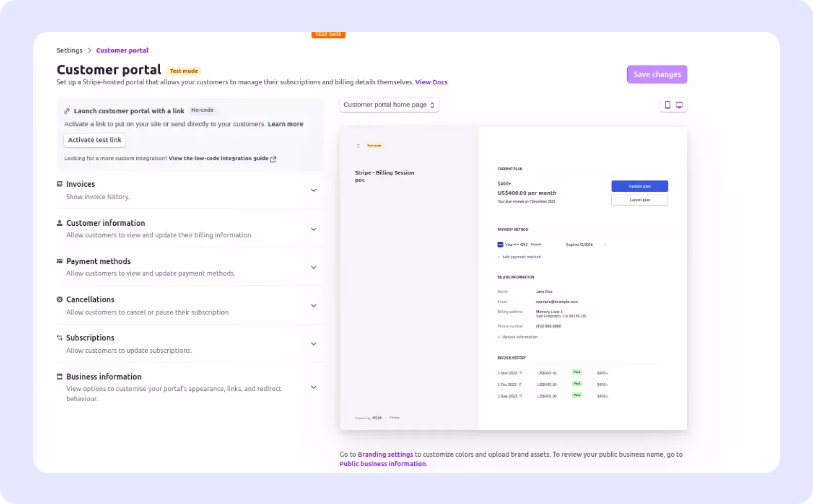
Task: Click the Privacy link in preview footer
Action: [x=395, y=418]
